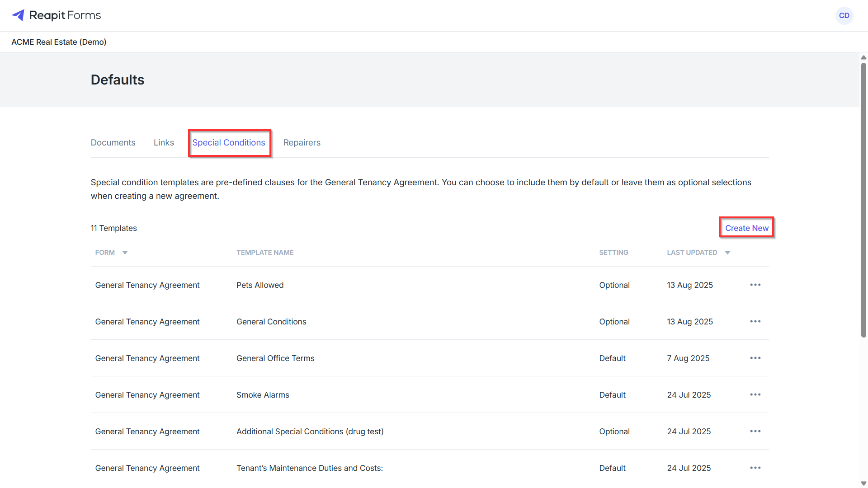Click the Smoke Alarms template name
This screenshot has width=868, height=488.
click(263, 395)
